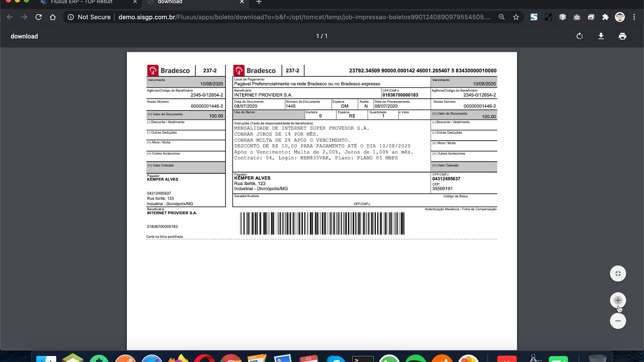Open the Chrome windows extension icon
This screenshot has height=362, width=644.
point(591,17)
